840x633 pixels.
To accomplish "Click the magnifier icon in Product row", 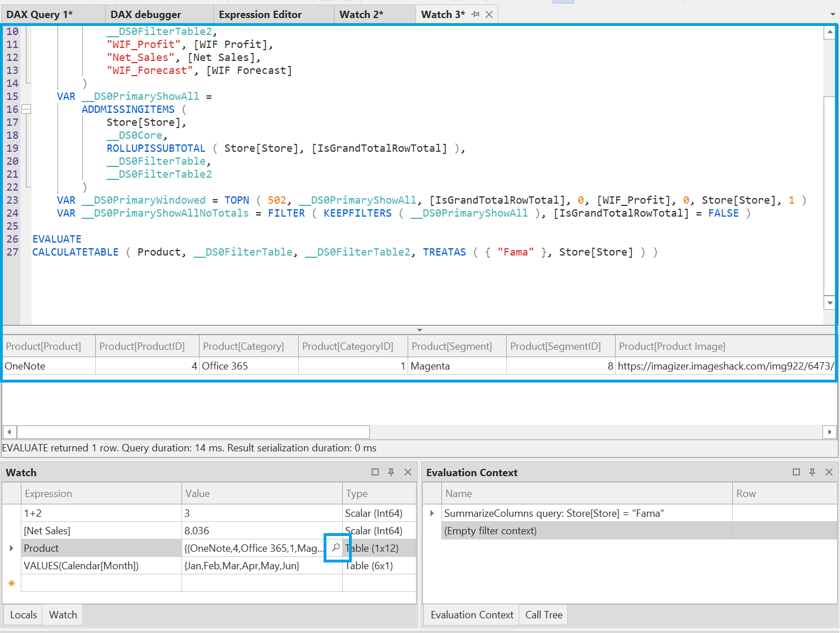I will pyautogui.click(x=336, y=548).
